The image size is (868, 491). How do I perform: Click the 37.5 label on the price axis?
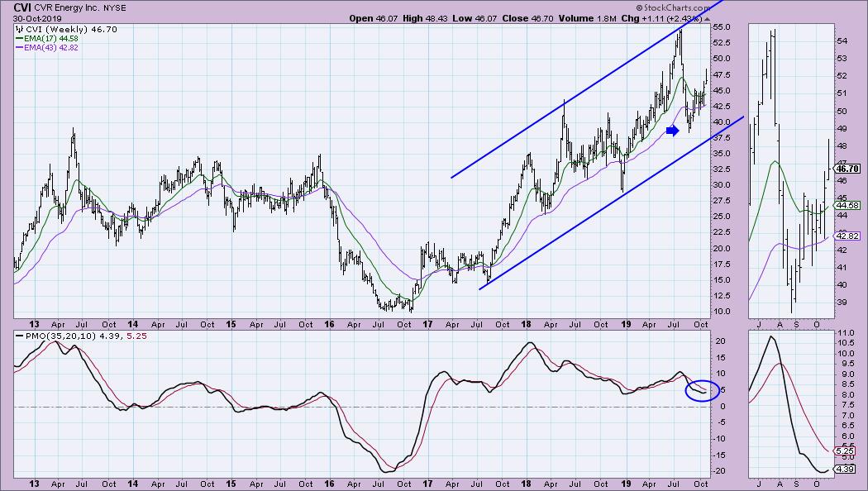click(722, 138)
